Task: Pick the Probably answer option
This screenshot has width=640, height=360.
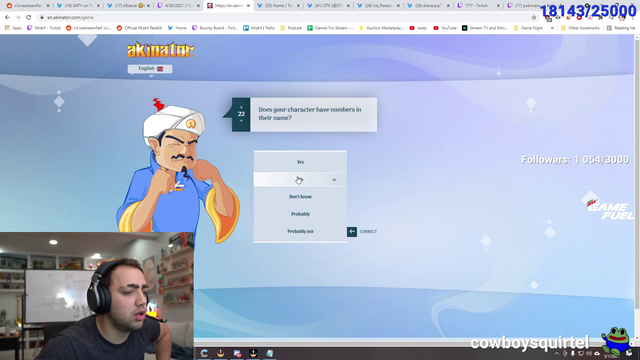Action: 300,214
